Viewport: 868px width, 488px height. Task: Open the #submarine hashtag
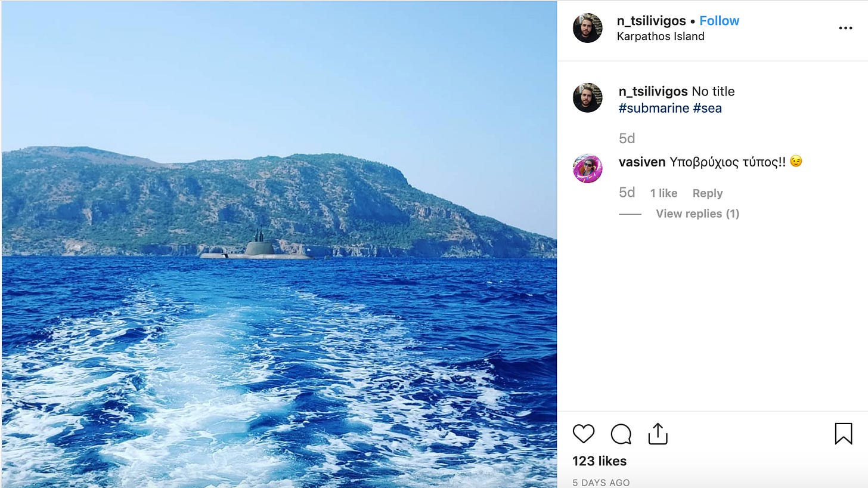[653, 108]
